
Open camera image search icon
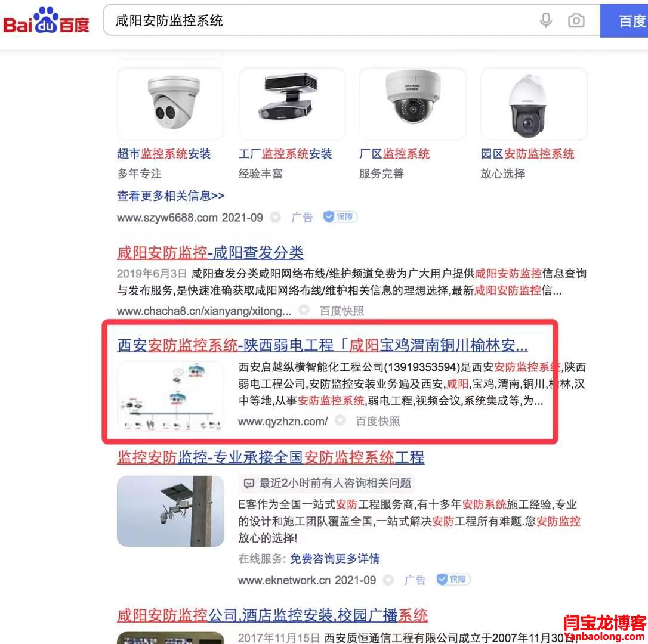tap(576, 20)
